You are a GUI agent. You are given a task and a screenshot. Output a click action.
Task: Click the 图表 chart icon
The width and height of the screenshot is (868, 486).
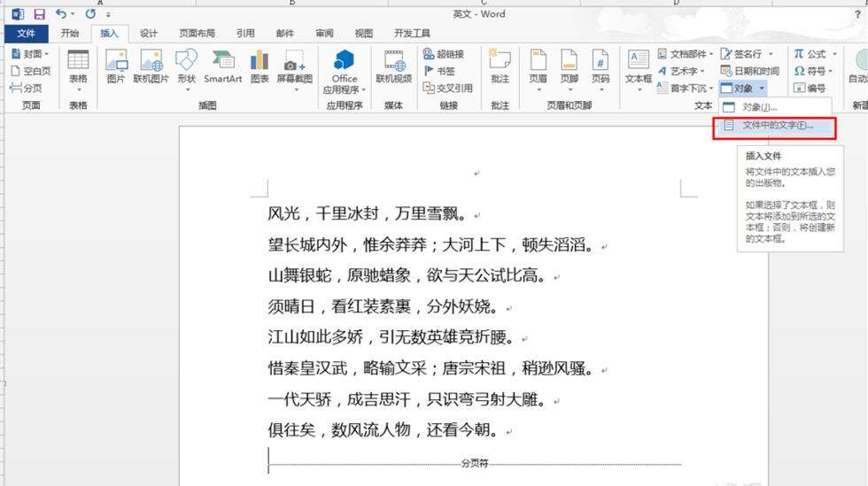(x=259, y=66)
